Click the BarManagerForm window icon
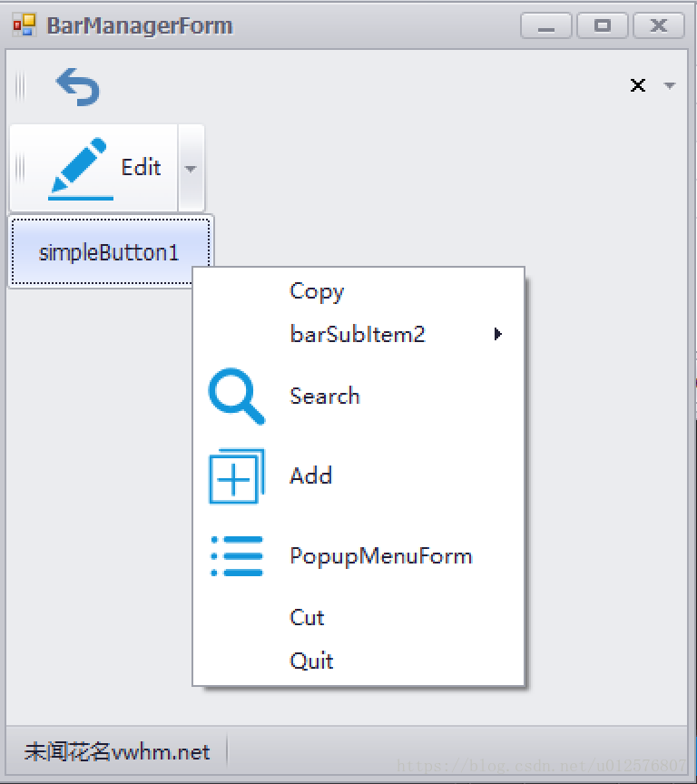Screen dimensions: 697x784 point(25,25)
